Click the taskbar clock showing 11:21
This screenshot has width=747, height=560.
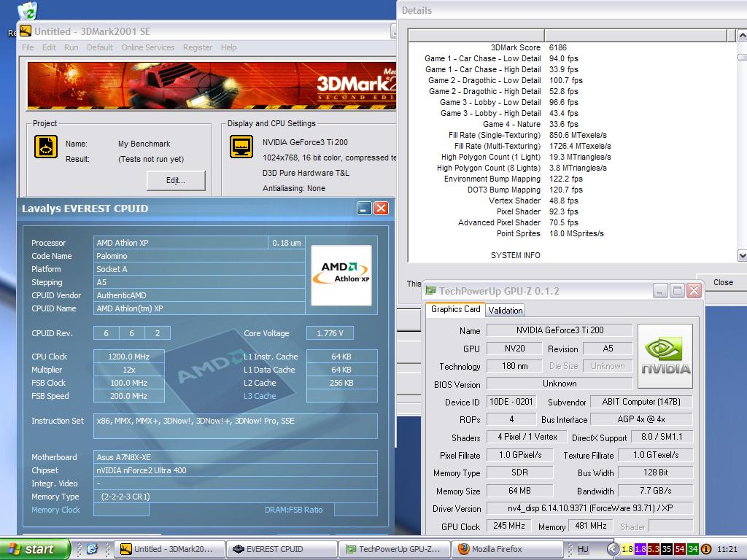(727, 549)
